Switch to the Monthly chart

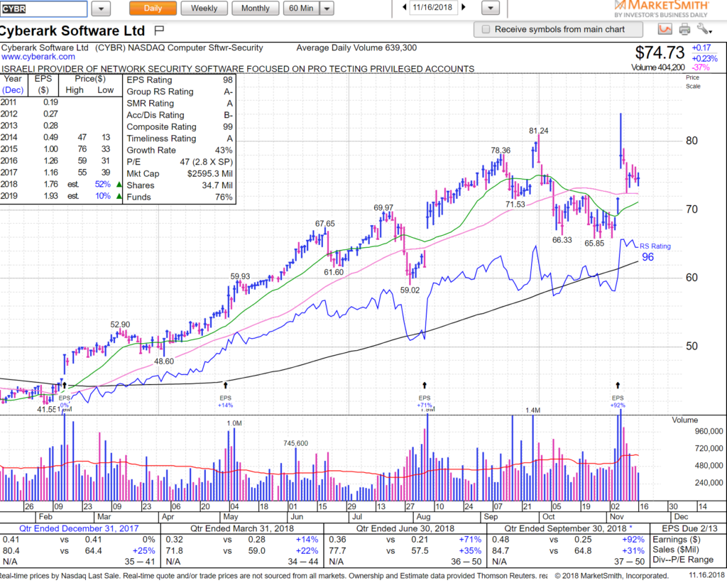256,9
